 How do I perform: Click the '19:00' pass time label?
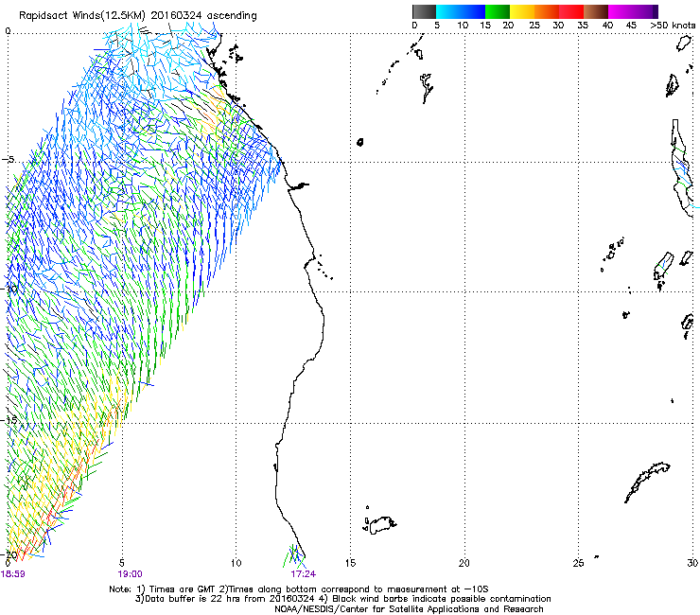click(x=130, y=574)
